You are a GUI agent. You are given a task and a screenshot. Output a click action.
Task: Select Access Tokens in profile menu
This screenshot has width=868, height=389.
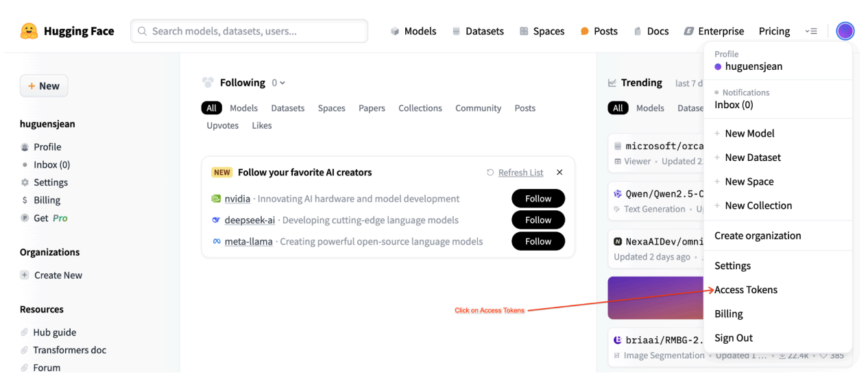[746, 290]
